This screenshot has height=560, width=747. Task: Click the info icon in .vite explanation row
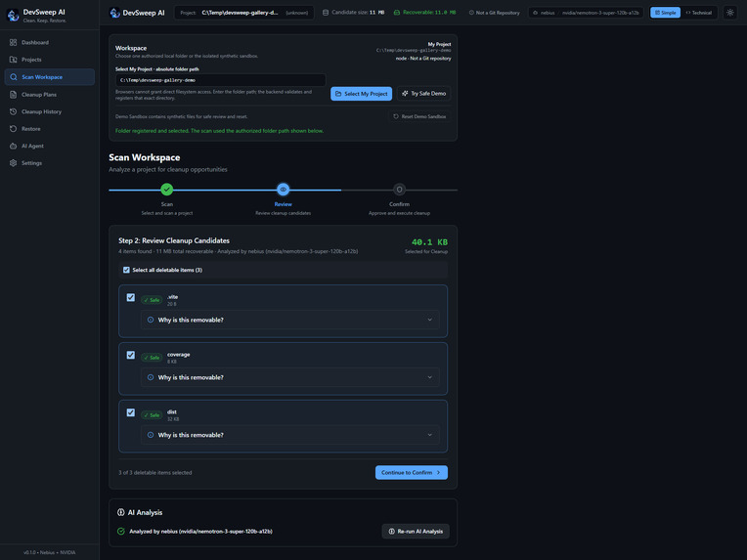151,320
